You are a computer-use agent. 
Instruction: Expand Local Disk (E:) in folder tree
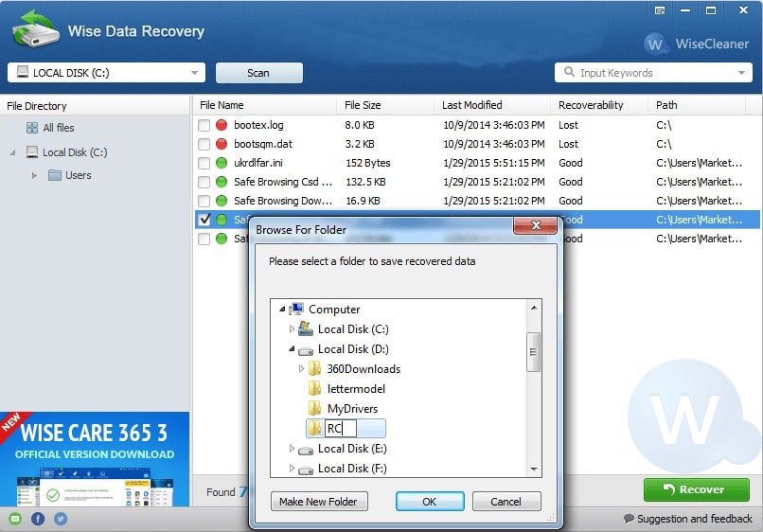tap(292, 449)
